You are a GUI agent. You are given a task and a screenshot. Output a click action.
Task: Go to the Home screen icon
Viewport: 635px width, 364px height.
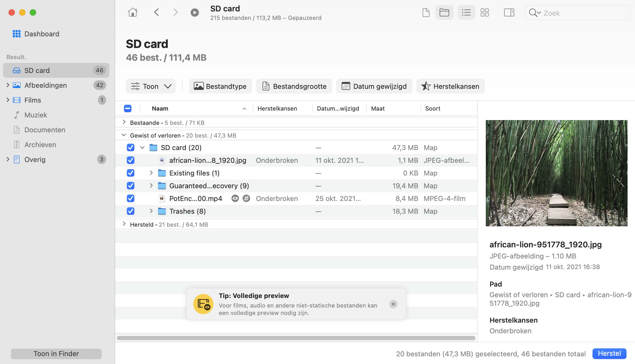[132, 12]
